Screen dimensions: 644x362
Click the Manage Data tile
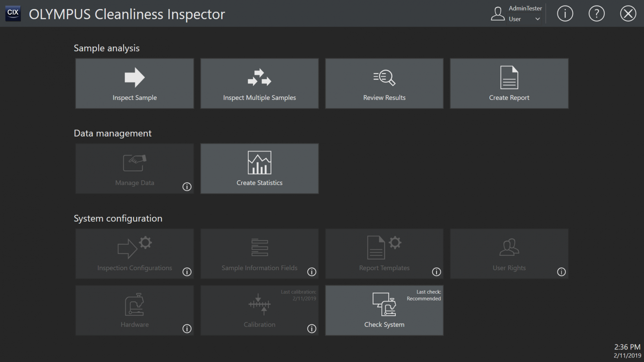[x=134, y=169]
